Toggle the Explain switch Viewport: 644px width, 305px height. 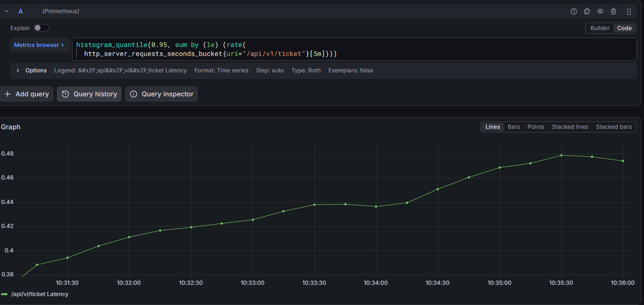(x=41, y=28)
